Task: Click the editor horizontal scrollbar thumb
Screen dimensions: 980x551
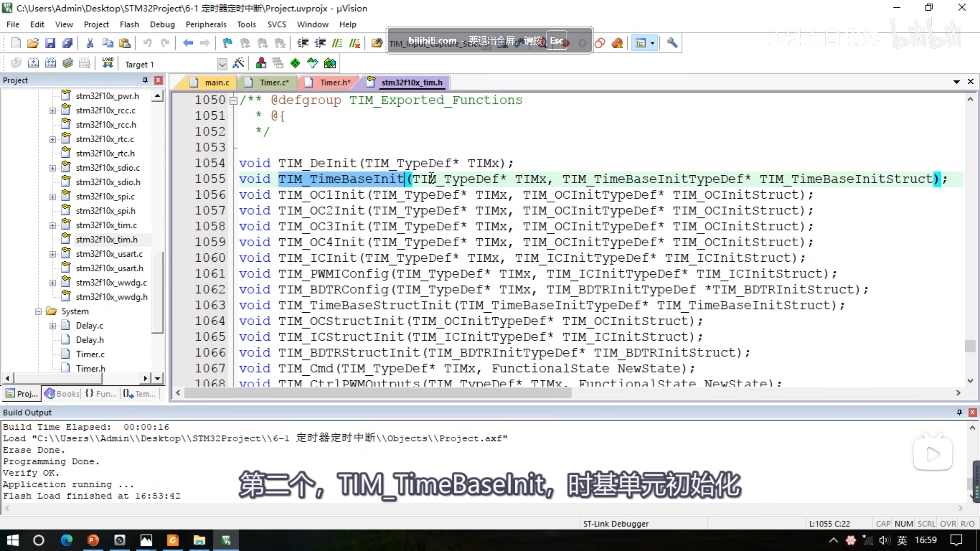Action: click(x=377, y=393)
